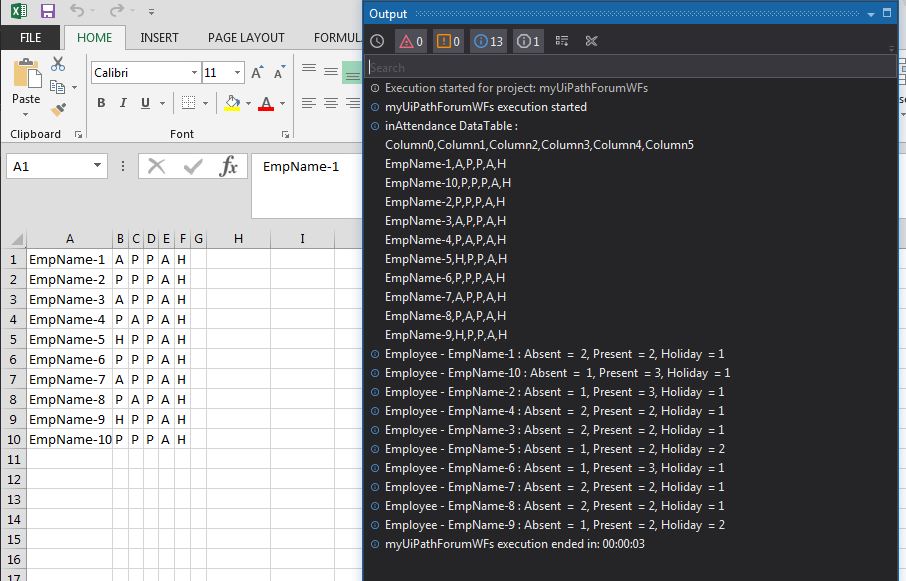Expand underline style options arrow
Image resolution: width=906 pixels, height=581 pixels.
point(162,104)
